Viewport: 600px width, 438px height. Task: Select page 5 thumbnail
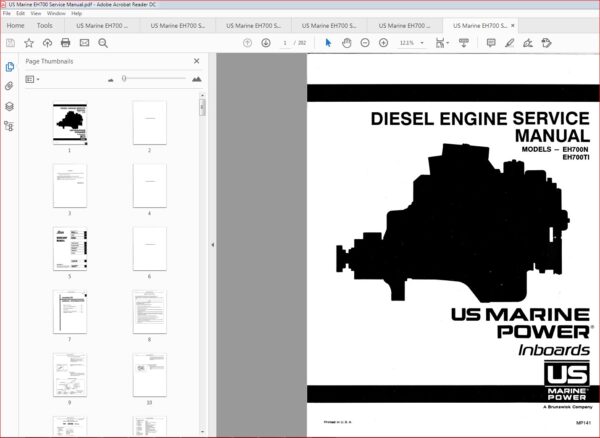tap(70, 249)
